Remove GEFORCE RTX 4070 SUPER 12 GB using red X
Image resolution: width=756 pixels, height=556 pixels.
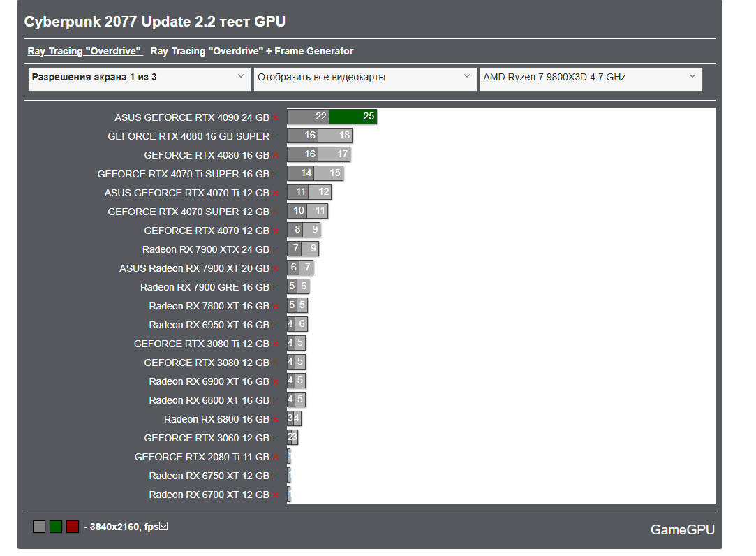[275, 212]
